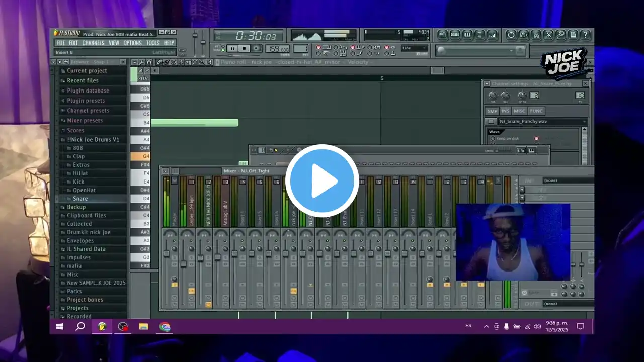Click the one-click recording microphone icon
The height and width of the screenshot is (362, 644).
(x=560, y=35)
